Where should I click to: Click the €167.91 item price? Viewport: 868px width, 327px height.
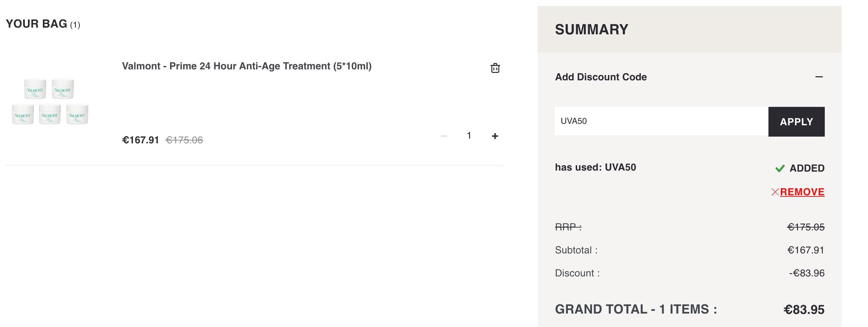pyautogui.click(x=140, y=140)
